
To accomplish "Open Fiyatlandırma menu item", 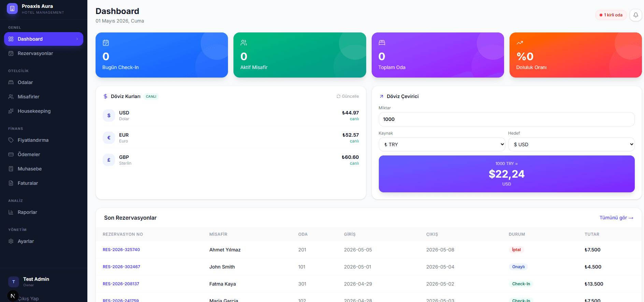I will (x=44, y=140).
